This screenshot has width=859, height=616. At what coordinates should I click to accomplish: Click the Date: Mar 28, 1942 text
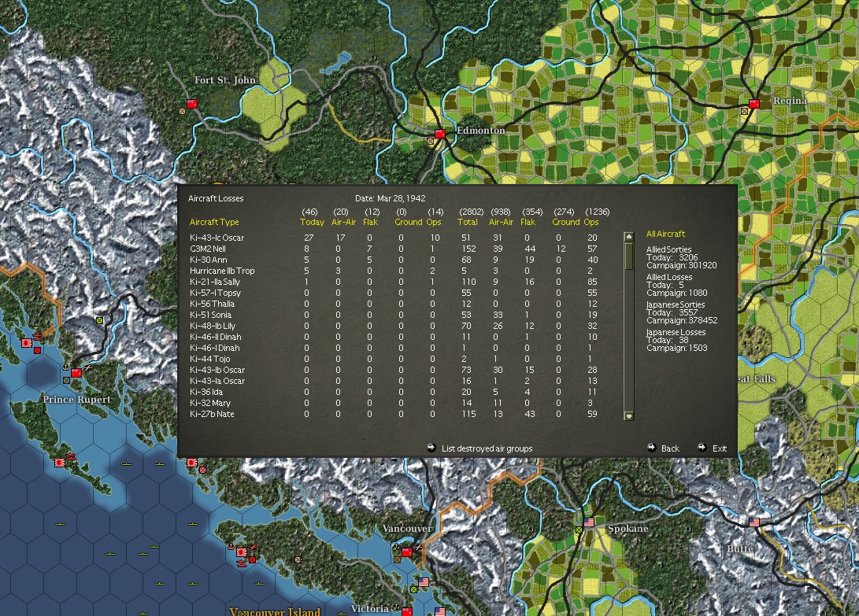tap(390, 198)
